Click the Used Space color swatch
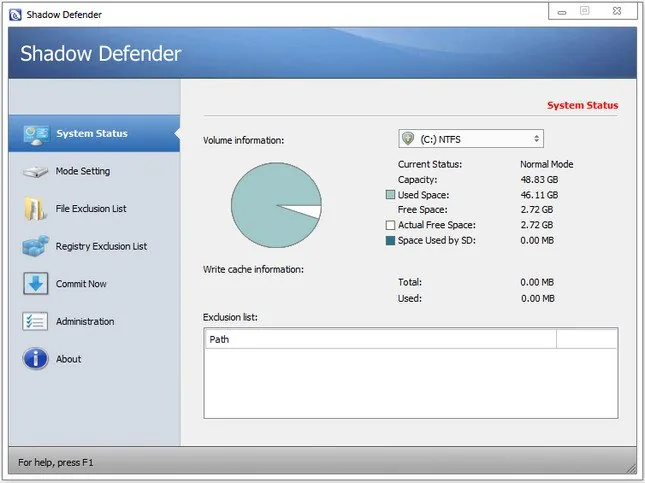 pyautogui.click(x=390, y=195)
